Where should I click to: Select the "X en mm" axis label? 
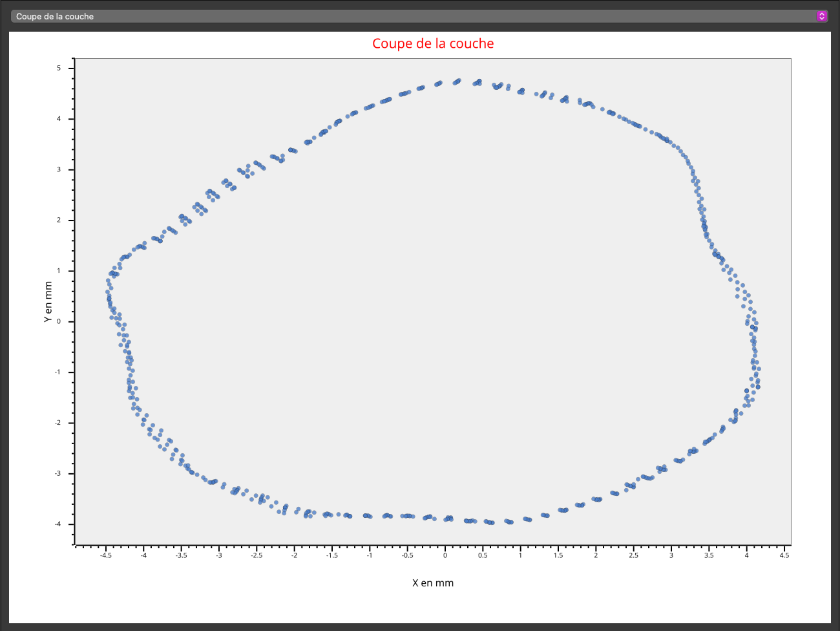pyautogui.click(x=433, y=583)
